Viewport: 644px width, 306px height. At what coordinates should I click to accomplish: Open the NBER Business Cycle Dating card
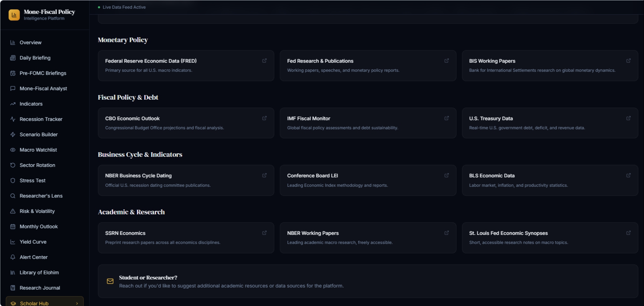[186, 180]
